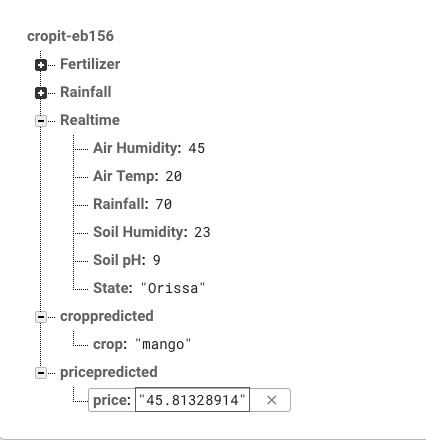Select the Soil Humidity entry
The image size is (426, 440).
[152, 232]
